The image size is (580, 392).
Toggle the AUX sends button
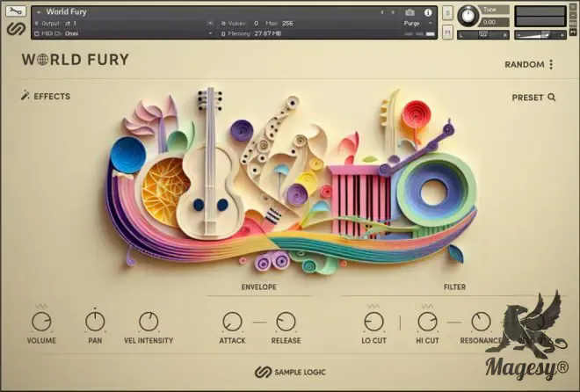point(573,24)
